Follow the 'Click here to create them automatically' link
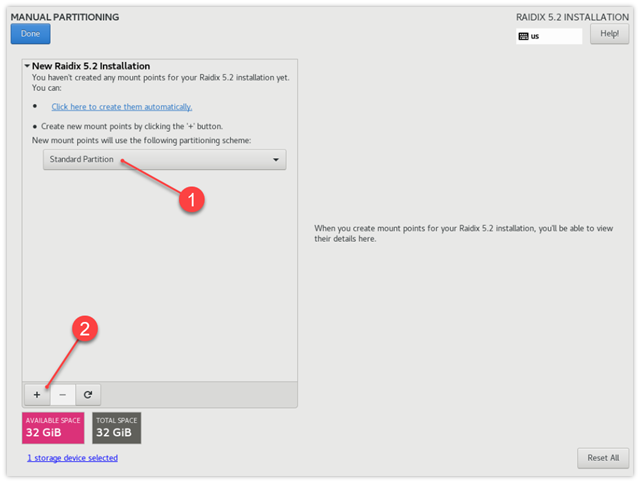Screen dimensions: 640x483 coord(122,107)
